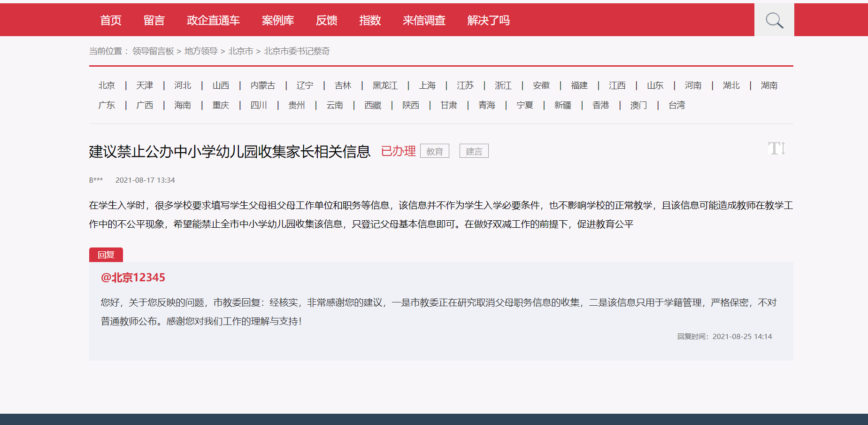Viewport: 868px width, 425px height.
Task: Click the 北京市 breadcrumb link
Action: 240,51
